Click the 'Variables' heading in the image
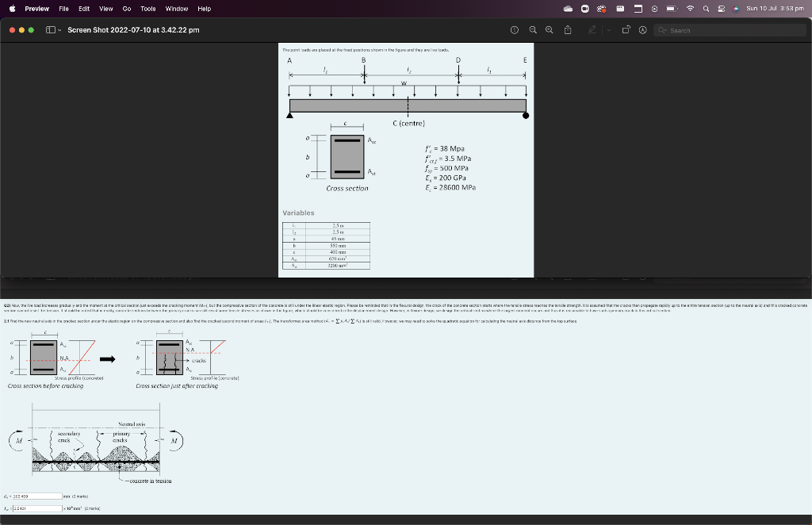This screenshot has height=525, width=812. [x=298, y=213]
